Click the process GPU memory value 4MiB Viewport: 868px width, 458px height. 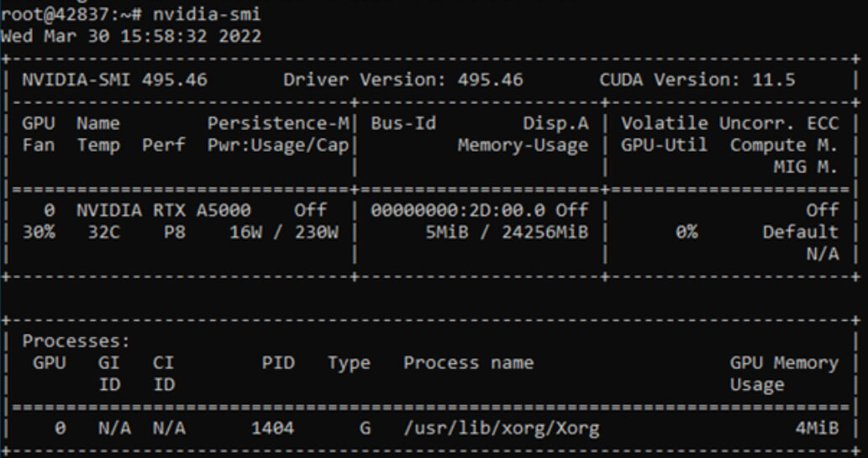point(815,429)
